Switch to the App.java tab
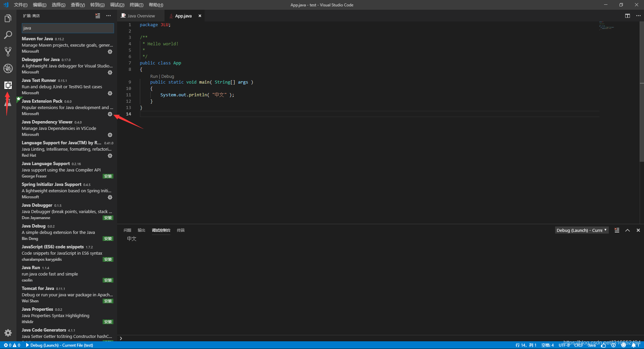 click(183, 16)
